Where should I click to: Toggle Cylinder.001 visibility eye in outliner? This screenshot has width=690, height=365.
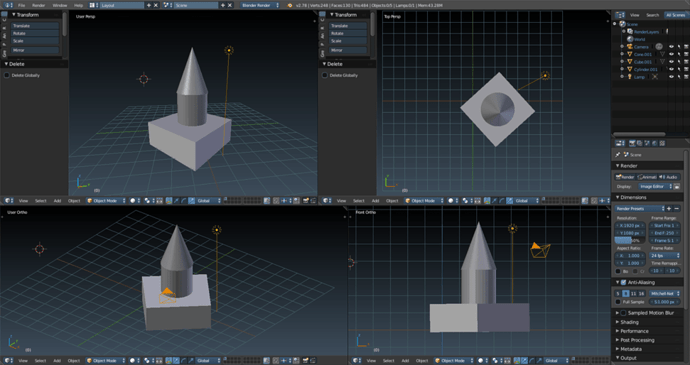point(672,69)
